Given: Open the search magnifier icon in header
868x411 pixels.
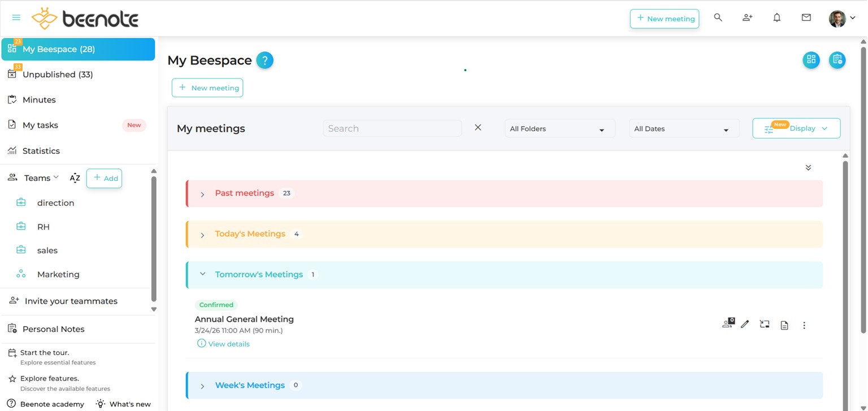Looking at the screenshot, I should click(x=718, y=18).
